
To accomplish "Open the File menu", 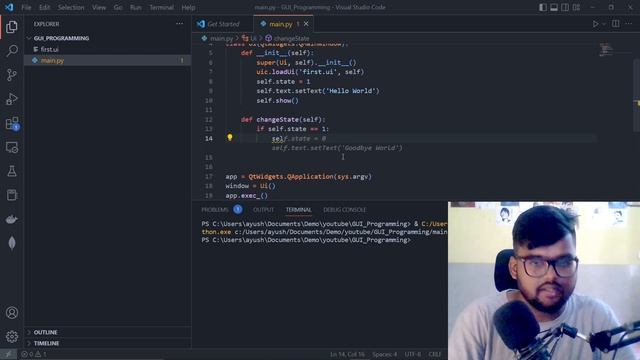I will coord(26,7).
